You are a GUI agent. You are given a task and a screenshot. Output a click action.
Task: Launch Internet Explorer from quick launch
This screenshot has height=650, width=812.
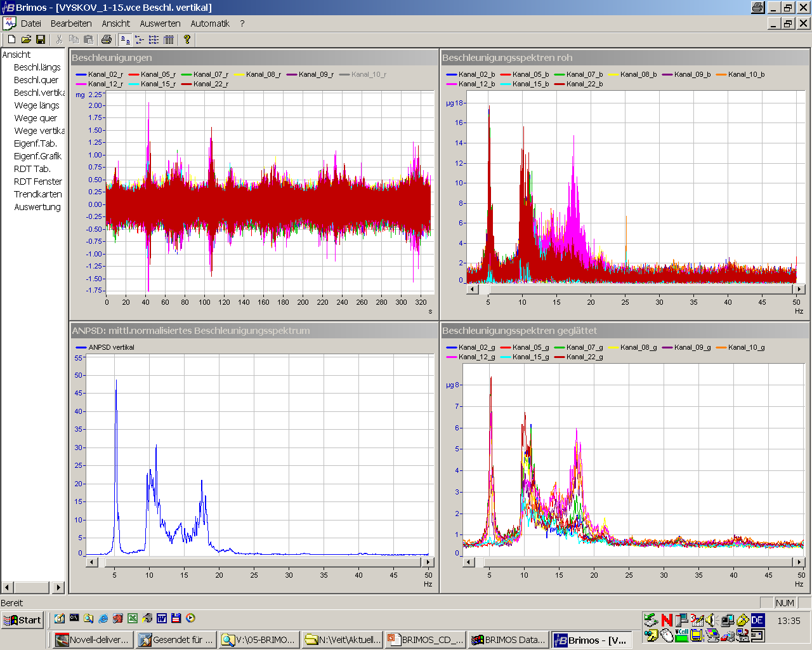click(103, 618)
